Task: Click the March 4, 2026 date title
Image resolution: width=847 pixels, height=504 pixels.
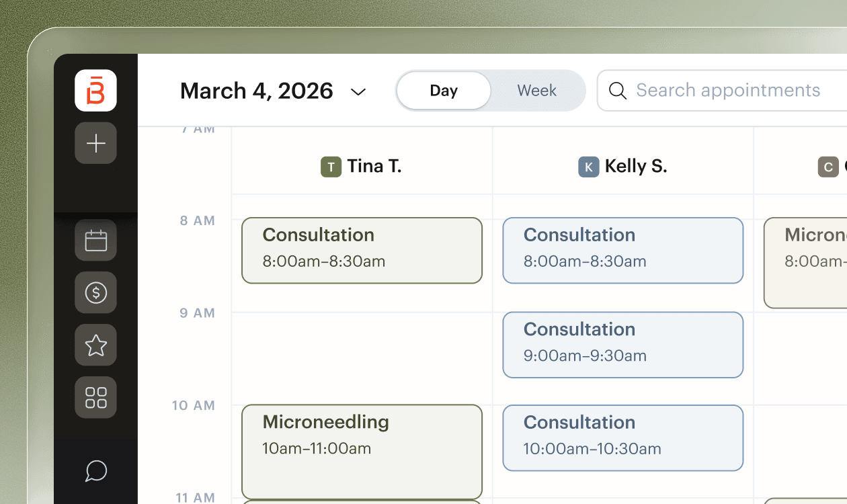Action: (257, 91)
